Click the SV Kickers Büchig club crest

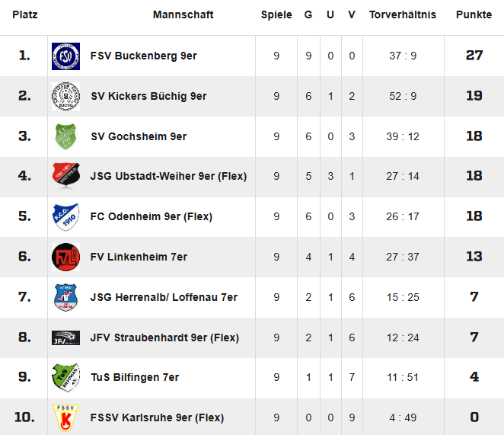(x=65, y=97)
